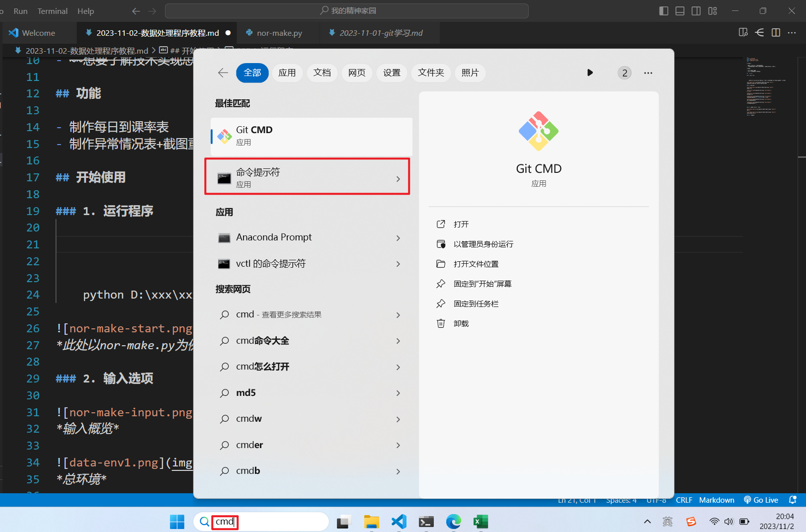Click the Sogou input method tray icon
The height and width of the screenshot is (532, 806).
[691, 522]
